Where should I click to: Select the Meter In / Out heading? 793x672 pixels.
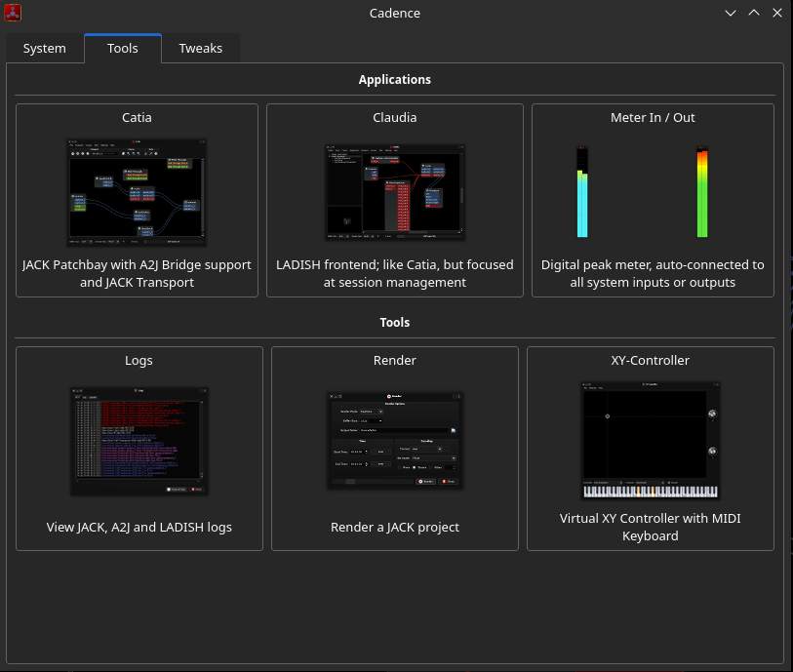(x=653, y=117)
